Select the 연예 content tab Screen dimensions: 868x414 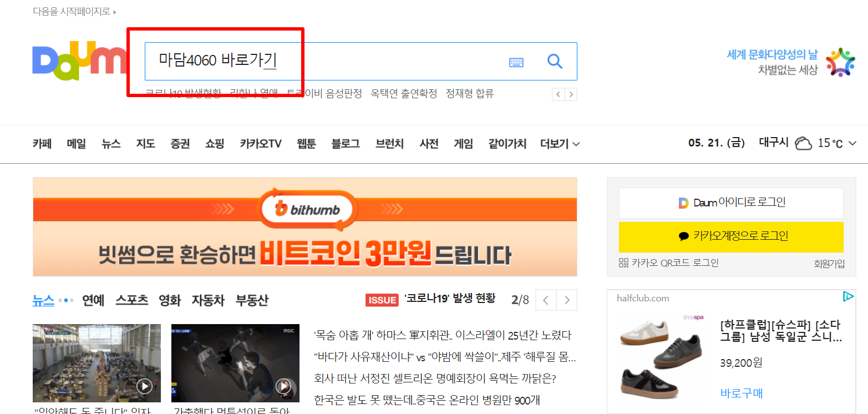pos(93,300)
